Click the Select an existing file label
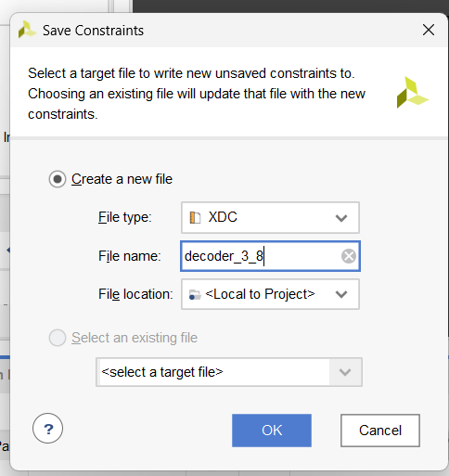The image size is (449, 476). pos(135,338)
